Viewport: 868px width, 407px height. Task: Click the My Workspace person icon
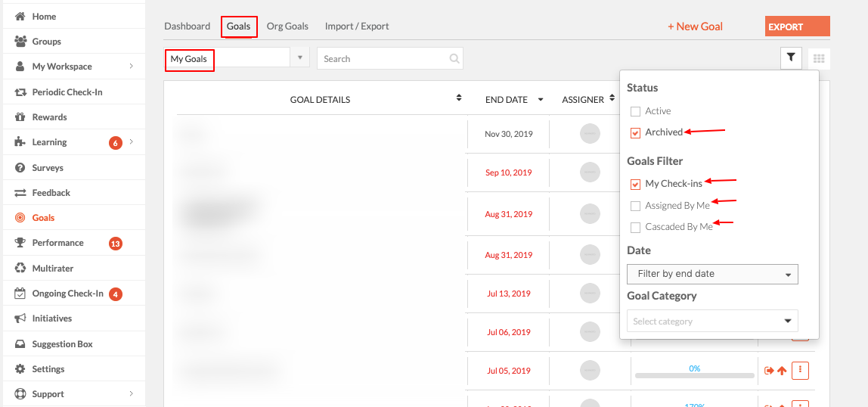20,67
